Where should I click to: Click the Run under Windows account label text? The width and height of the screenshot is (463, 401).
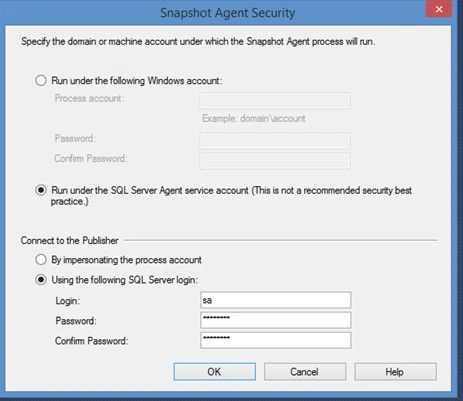tap(137, 81)
